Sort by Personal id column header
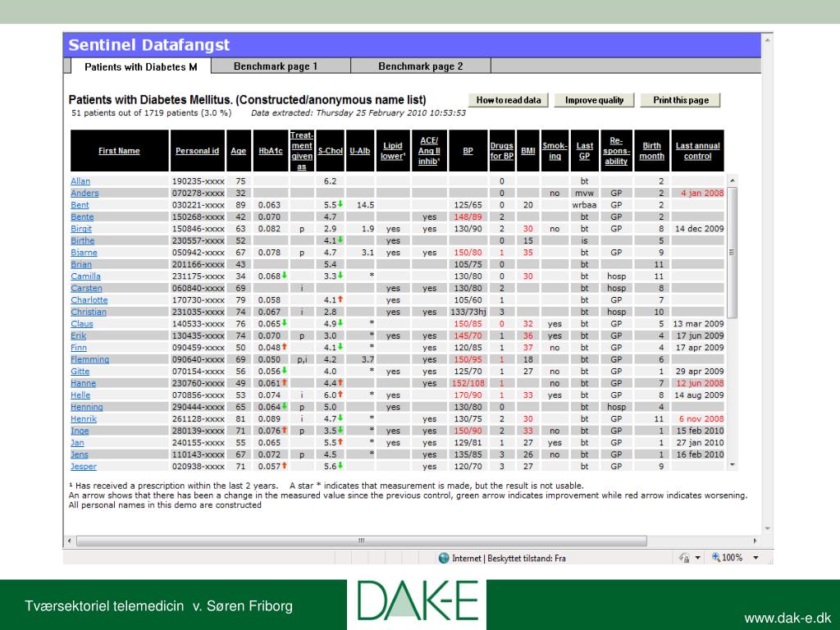Image resolution: width=840 pixels, height=630 pixels. point(197,151)
